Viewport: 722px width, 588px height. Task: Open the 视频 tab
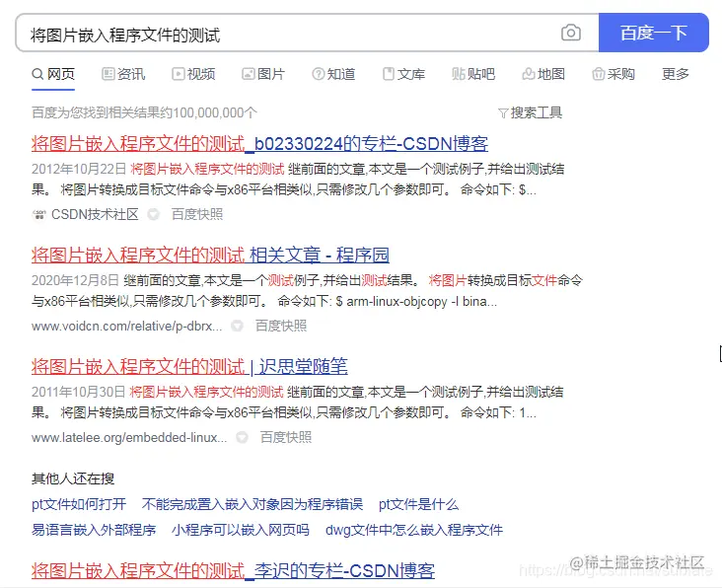[x=193, y=74]
